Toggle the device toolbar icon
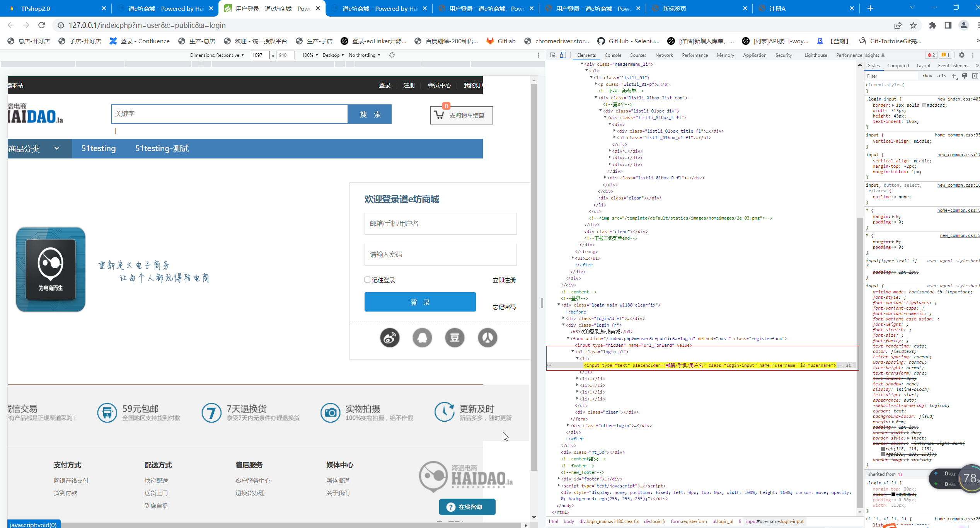Screen dimensions: 980x528 [563, 55]
